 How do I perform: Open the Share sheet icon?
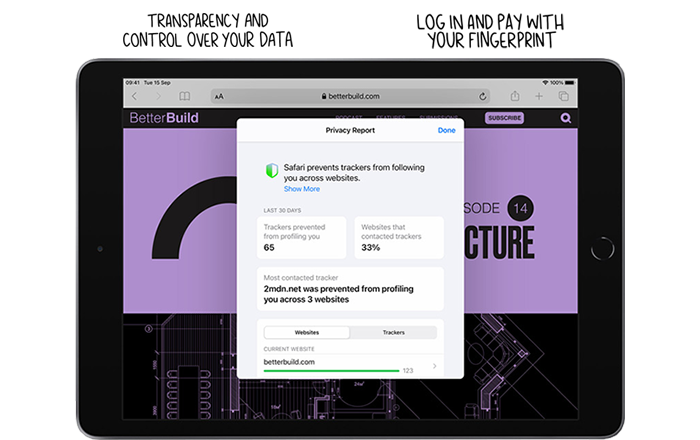pyautogui.click(x=515, y=96)
